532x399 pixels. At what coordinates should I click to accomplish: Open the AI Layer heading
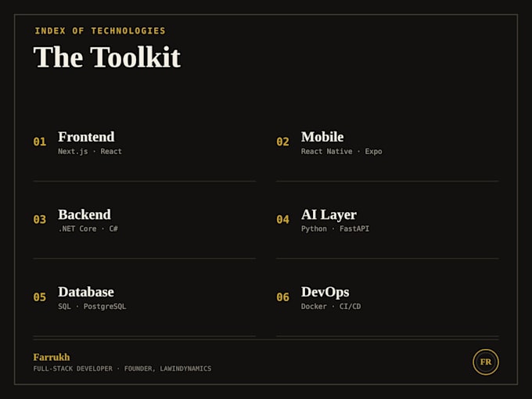coord(329,215)
